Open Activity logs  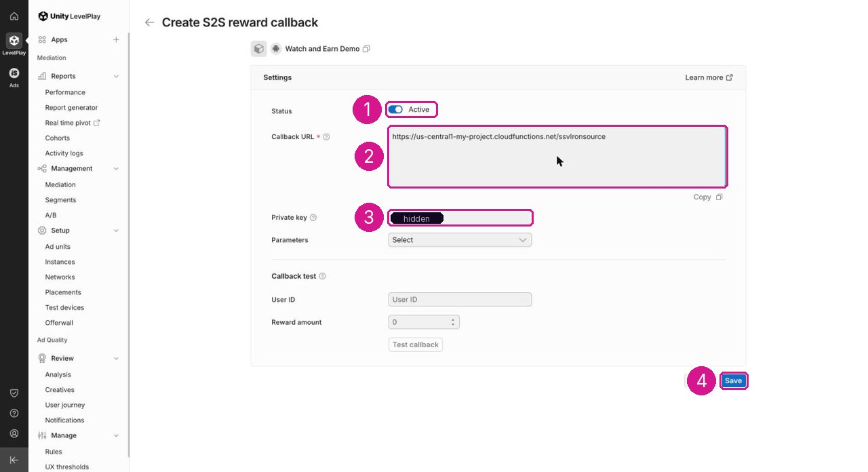coord(64,153)
